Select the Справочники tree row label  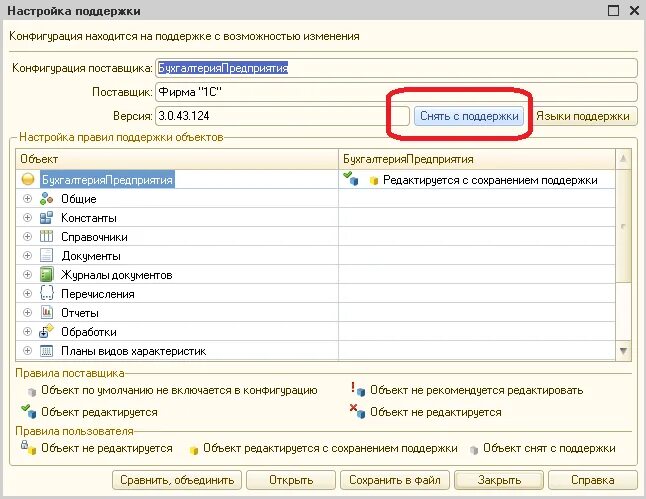pyautogui.click(x=94, y=237)
